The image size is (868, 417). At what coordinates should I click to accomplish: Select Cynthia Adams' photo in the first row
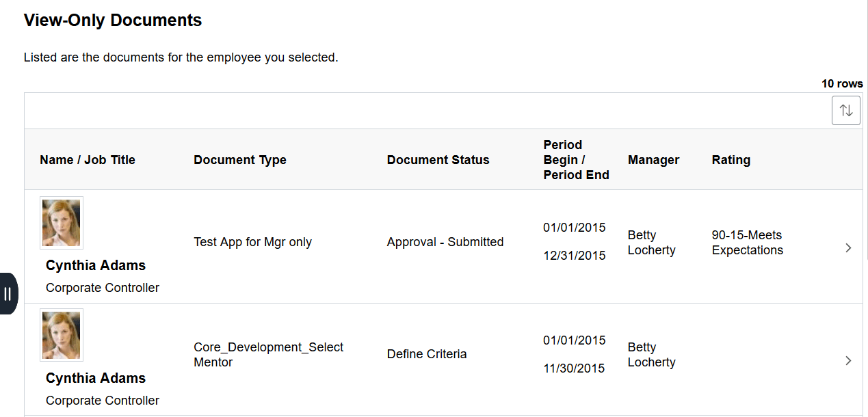(61, 222)
